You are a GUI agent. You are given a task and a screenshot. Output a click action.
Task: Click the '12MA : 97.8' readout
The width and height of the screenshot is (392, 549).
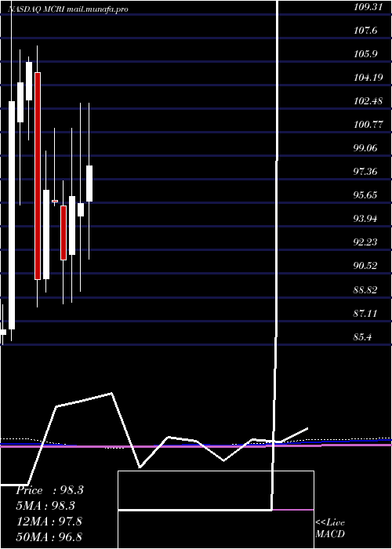point(49,522)
